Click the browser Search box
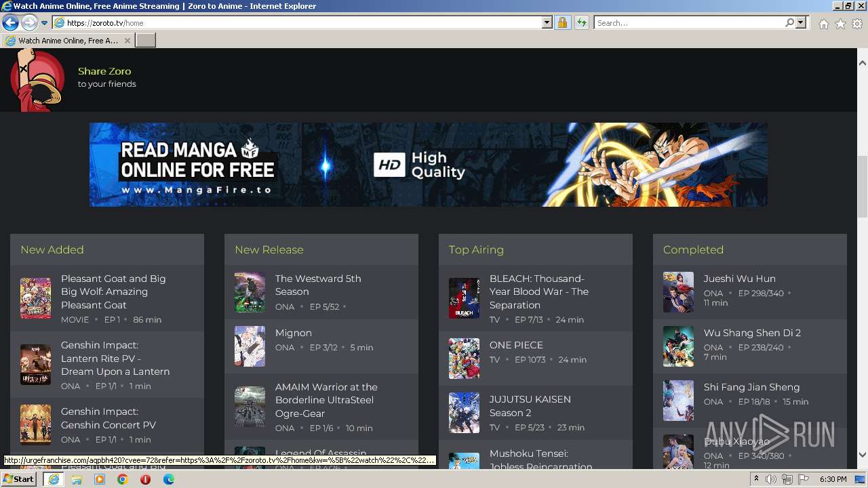Viewport: 868px width, 488px height. 689,23
